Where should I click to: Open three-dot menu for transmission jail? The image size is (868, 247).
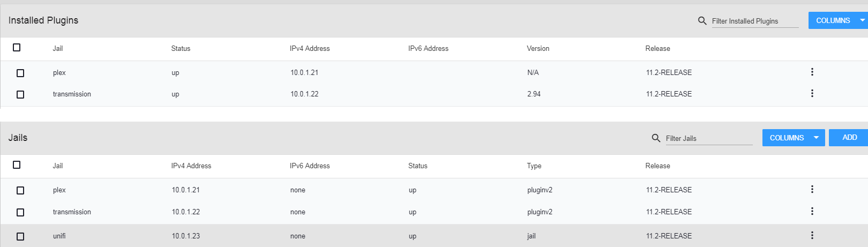[x=812, y=211]
